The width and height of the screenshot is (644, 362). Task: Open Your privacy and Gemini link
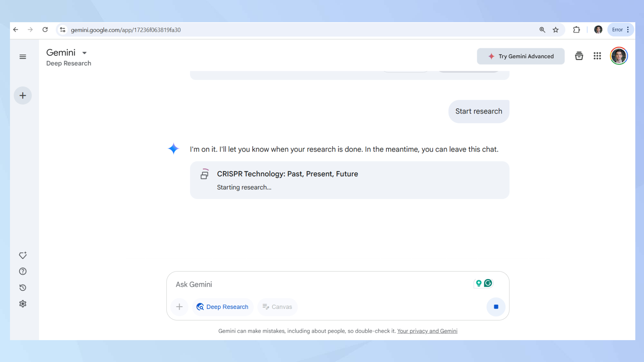[x=427, y=331]
